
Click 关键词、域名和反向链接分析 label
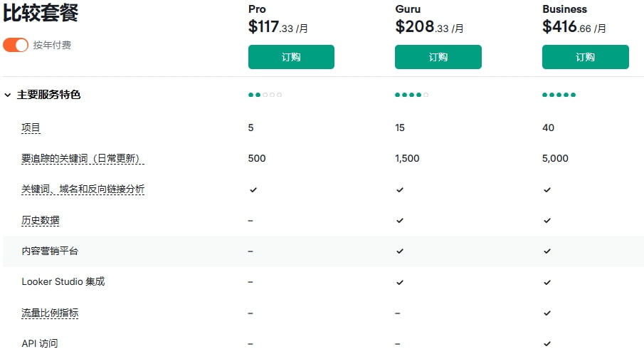pos(83,189)
